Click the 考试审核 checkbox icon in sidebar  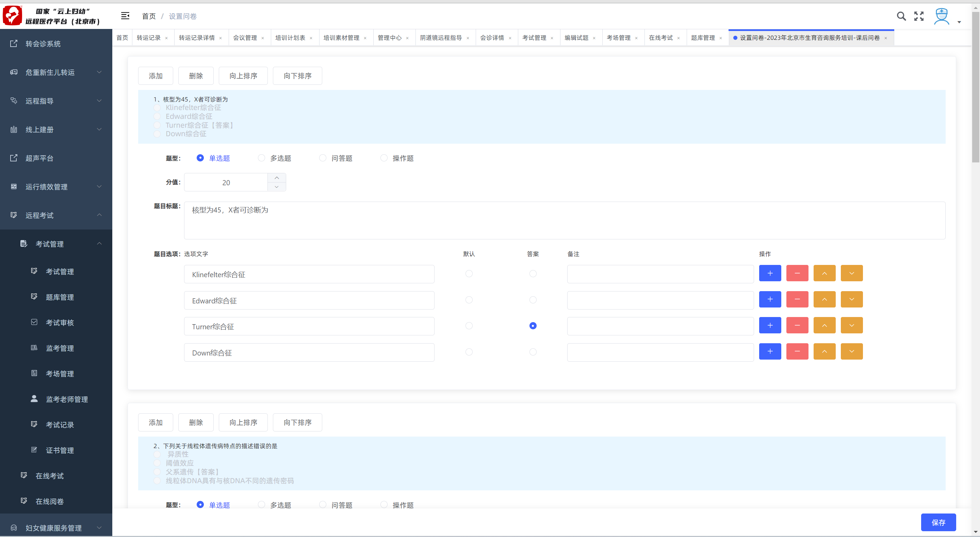(34, 322)
